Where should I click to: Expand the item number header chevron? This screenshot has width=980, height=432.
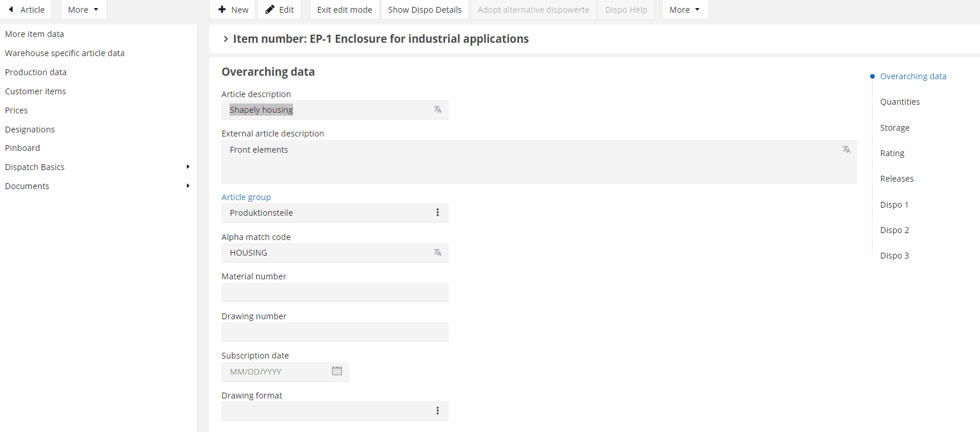(x=225, y=39)
